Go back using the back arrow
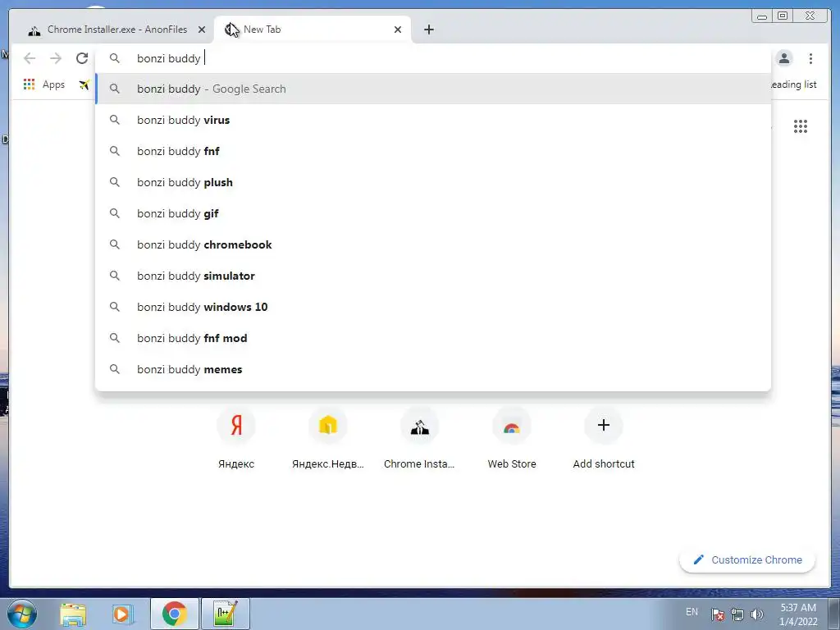Image resolution: width=840 pixels, height=630 pixels. tap(30, 58)
